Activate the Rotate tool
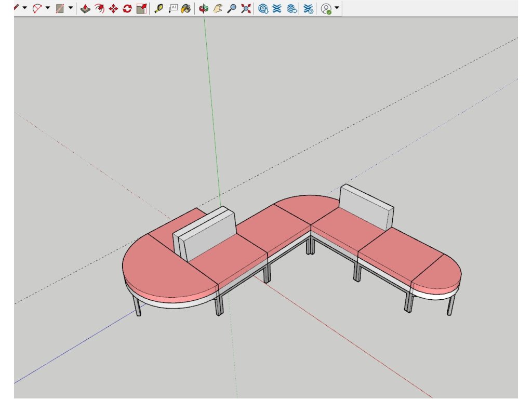The width and height of the screenshot is (532, 399). (x=127, y=8)
